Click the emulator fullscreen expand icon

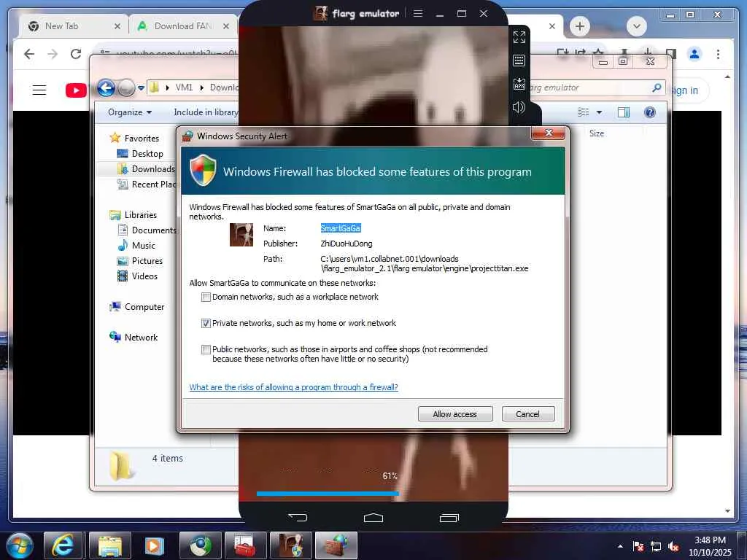519,37
